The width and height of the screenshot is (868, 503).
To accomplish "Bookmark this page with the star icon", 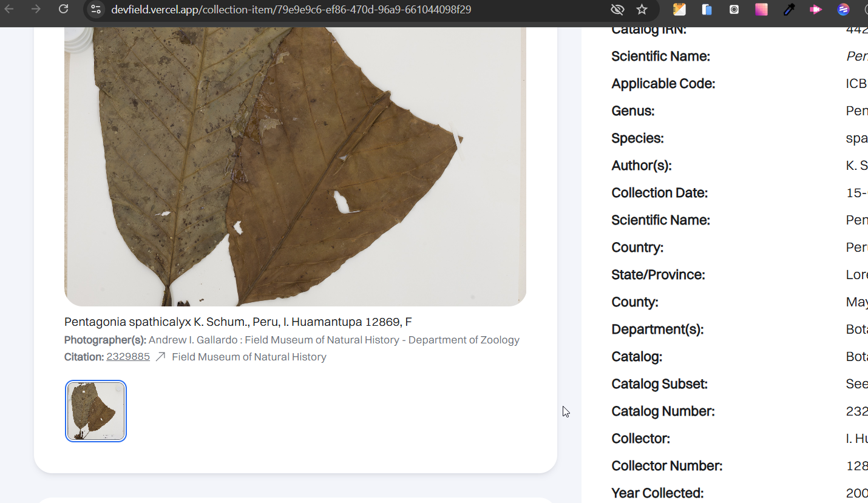I will (x=642, y=10).
